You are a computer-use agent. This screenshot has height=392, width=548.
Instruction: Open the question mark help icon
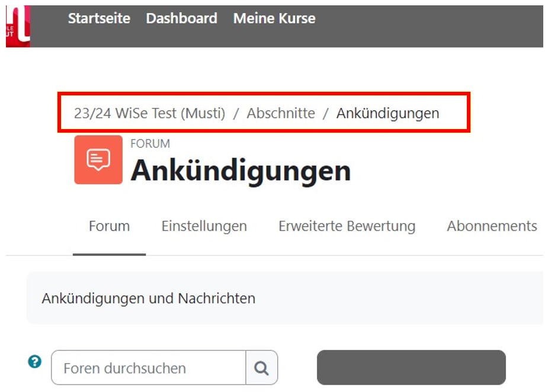(x=35, y=362)
